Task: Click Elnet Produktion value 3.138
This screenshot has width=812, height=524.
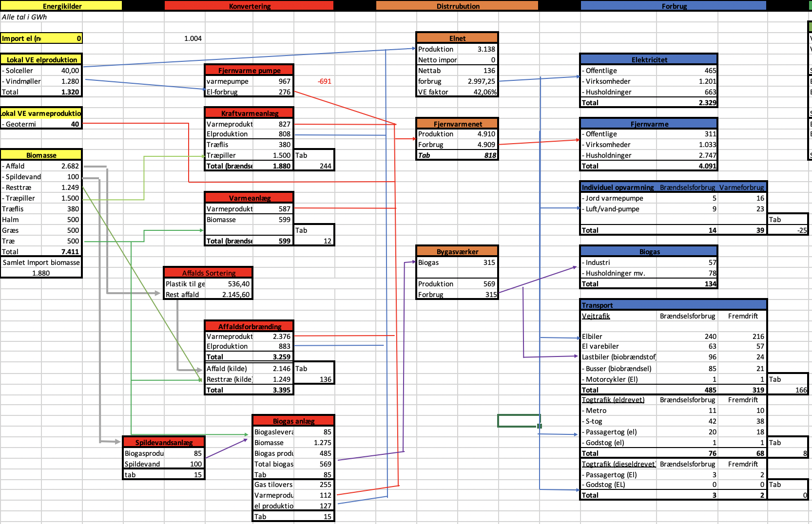Action: (x=486, y=49)
